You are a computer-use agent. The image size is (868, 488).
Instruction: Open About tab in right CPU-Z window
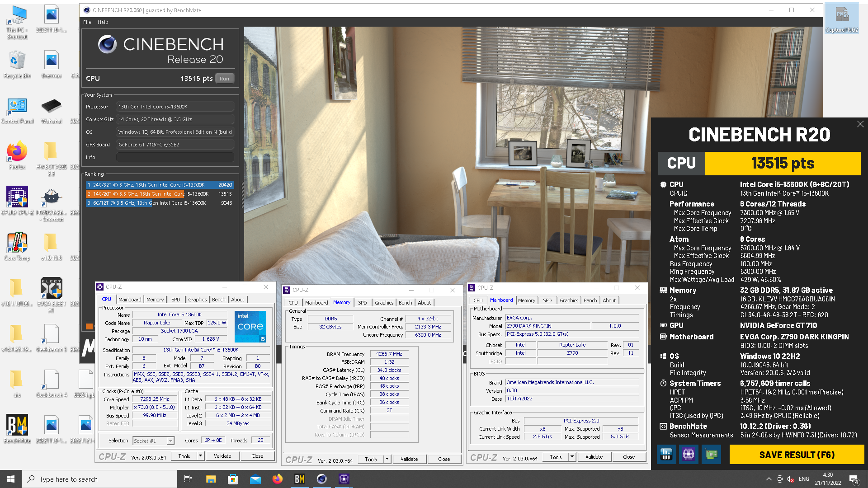point(609,300)
